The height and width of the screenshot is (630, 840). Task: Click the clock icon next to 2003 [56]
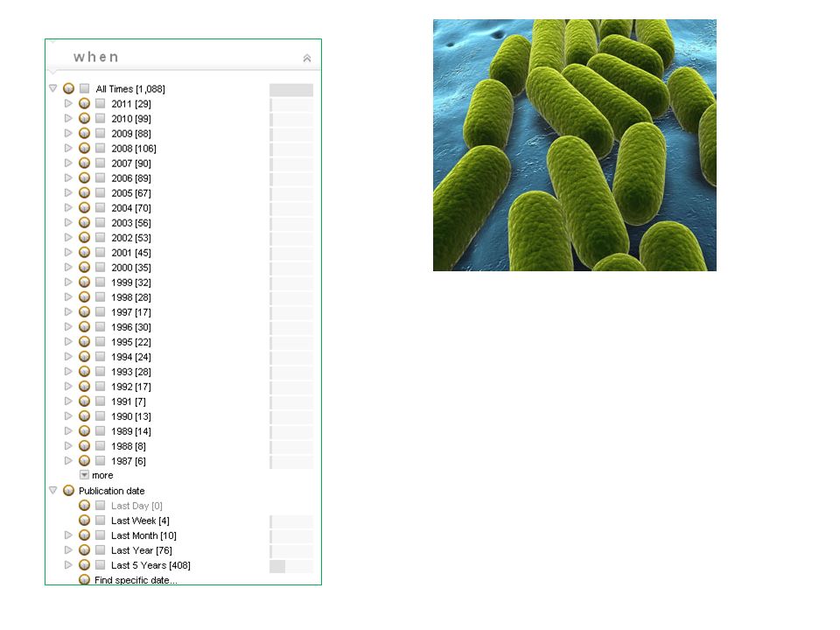pyautogui.click(x=84, y=222)
